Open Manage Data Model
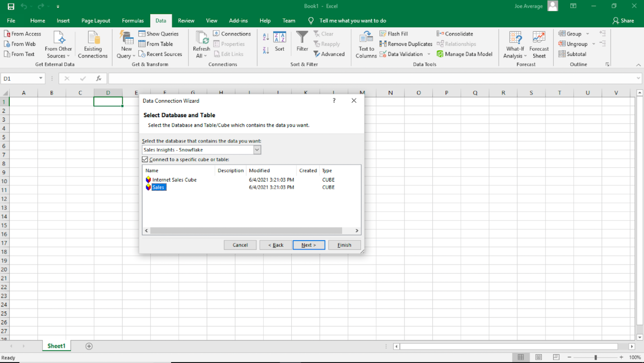 tap(464, 54)
